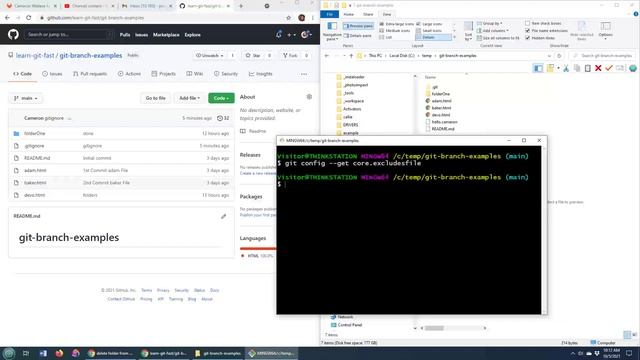The width and height of the screenshot is (640, 360).
Task: Open Group by dropdown in ribbon
Action: click(490, 24)
